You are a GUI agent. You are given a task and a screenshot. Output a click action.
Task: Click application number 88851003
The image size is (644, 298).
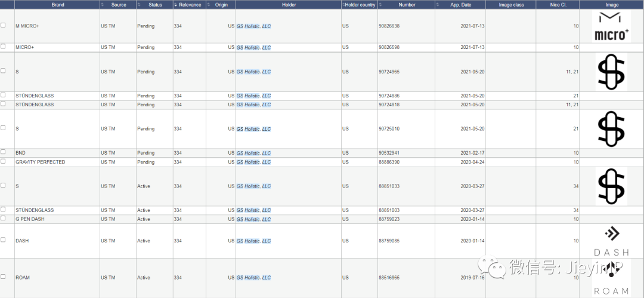(x=389, y=210)
